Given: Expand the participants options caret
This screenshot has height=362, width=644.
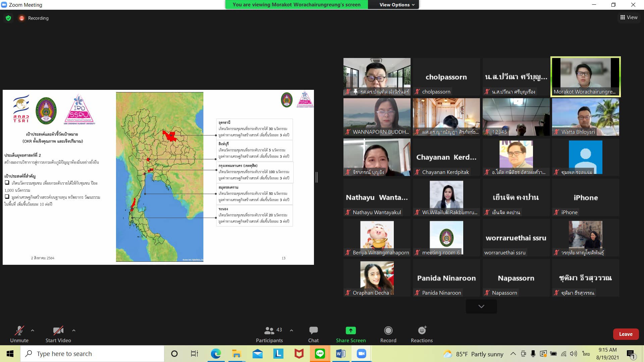Looking at the screenshot, I should pos(291,330).
